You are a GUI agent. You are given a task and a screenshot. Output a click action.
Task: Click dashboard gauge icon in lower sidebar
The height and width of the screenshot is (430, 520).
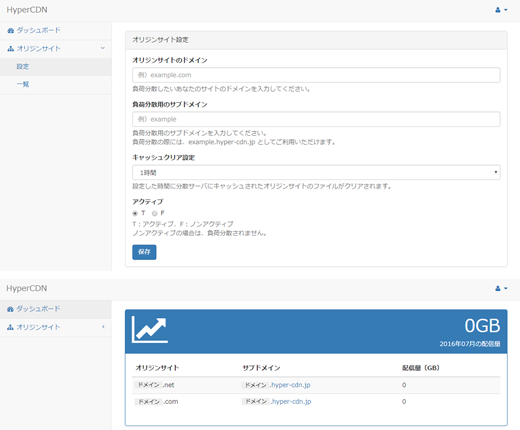[x=10, y=309]
